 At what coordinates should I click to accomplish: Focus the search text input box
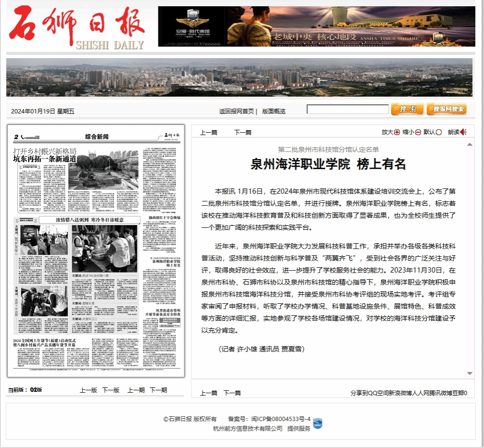click(x=347, y=110)
